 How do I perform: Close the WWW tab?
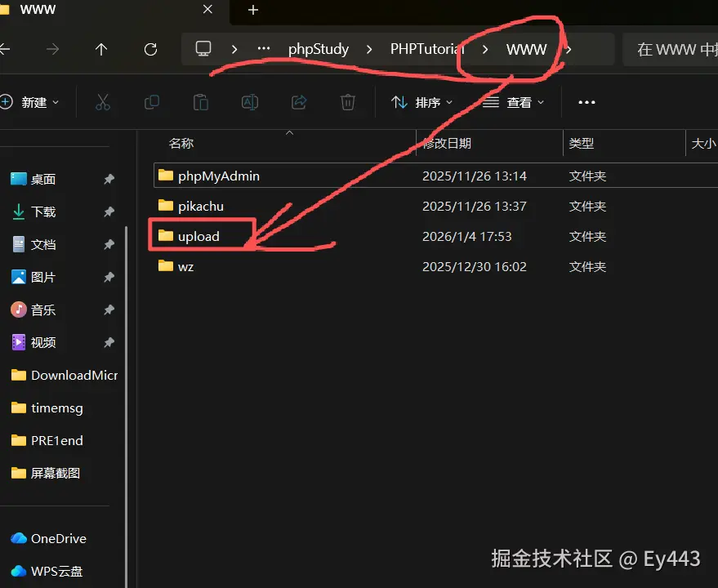point(207,9)
